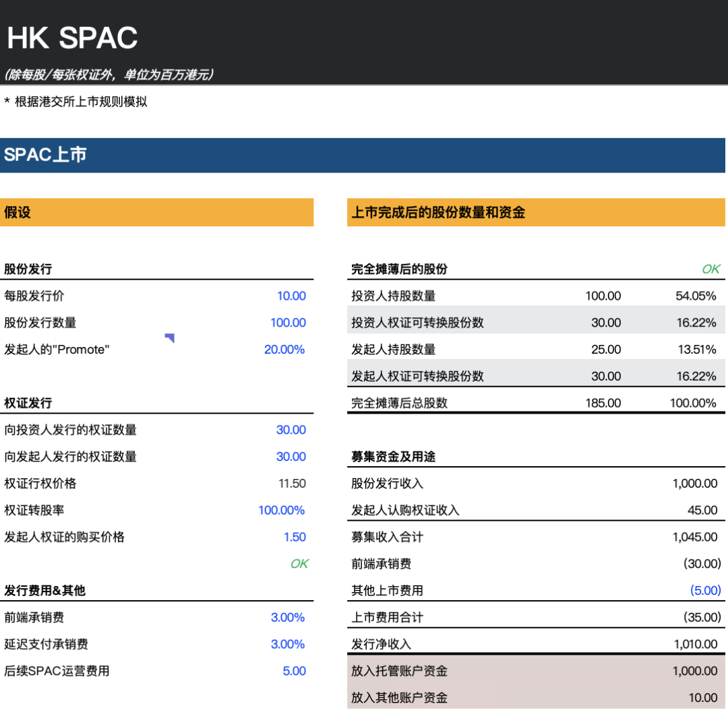This screenshot has width=728, height=710.
Task: Select the 其他上市费用 value (5.00)
Action: 705,591
